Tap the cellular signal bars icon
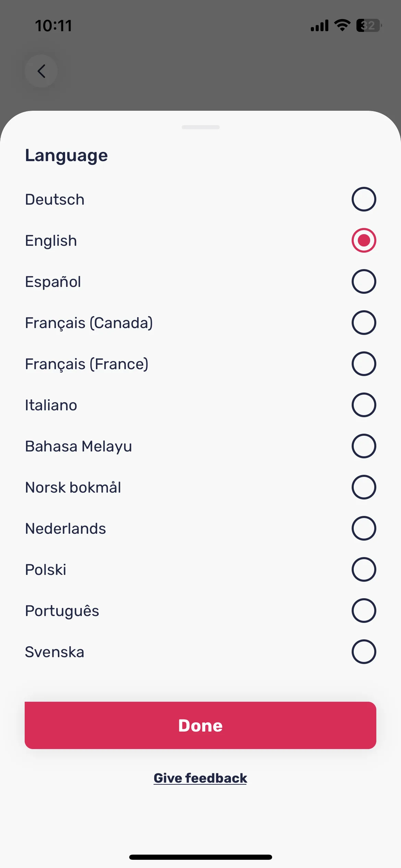Image resolution: width=401 pixels, height=868 pixels. tap(319, 25)
